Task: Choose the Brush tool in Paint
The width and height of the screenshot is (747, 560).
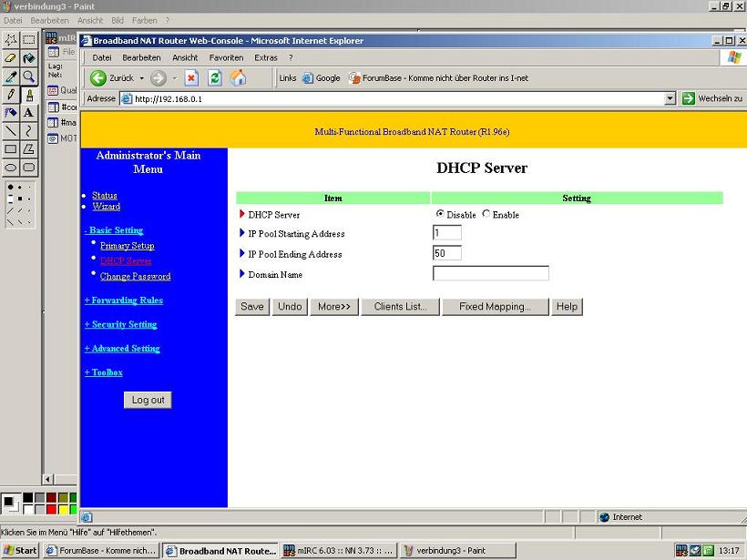Action: point(29,95)
